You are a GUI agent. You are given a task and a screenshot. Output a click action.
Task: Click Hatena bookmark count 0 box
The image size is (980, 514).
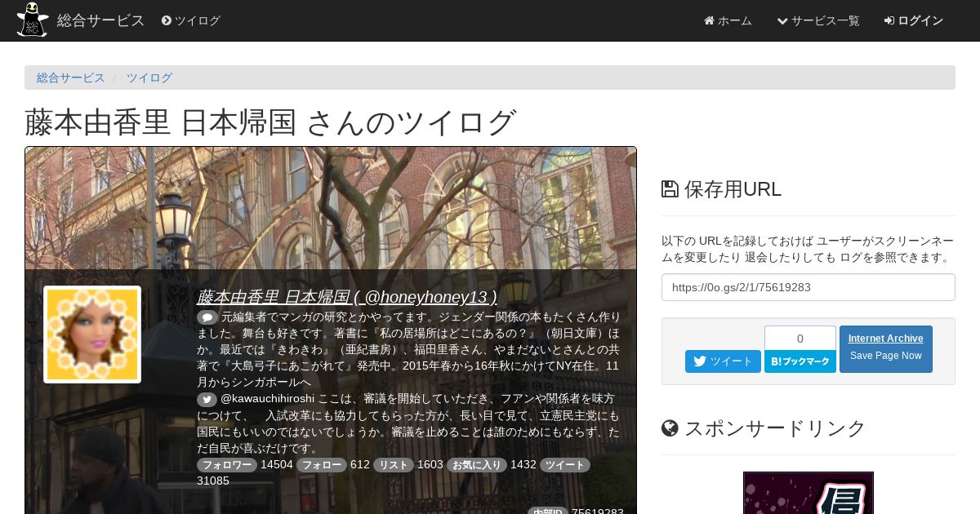(x=800, y=338)
